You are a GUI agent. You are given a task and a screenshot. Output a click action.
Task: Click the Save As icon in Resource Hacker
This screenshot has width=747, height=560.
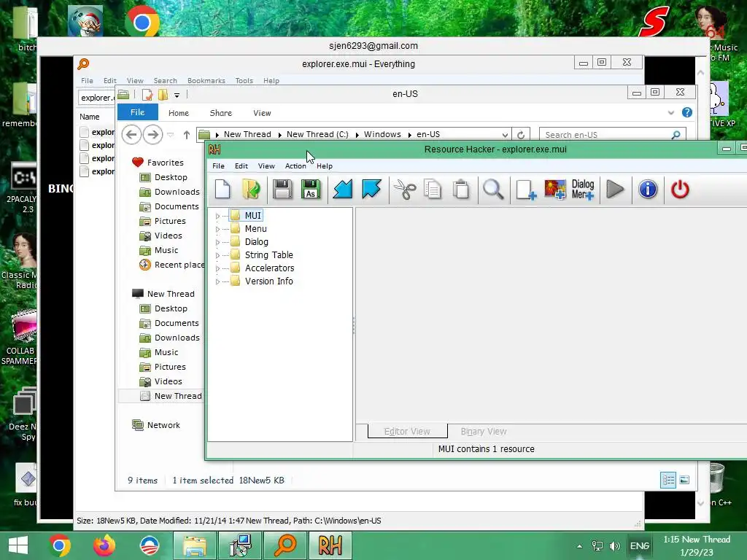tap(311, 190)
